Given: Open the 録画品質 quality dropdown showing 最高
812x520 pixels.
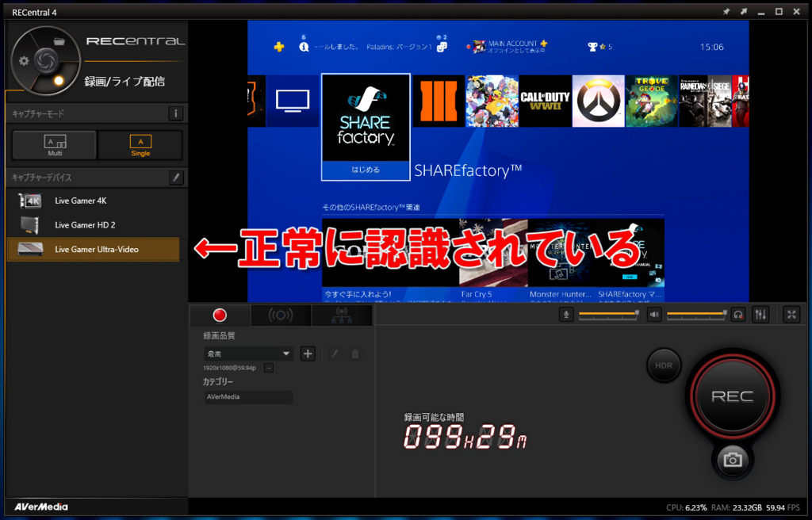Looking at the screenshot, I should click(248, 353).
